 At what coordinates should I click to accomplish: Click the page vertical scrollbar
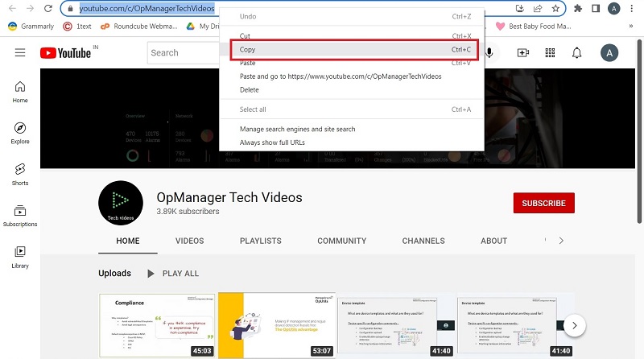(639, 131)
